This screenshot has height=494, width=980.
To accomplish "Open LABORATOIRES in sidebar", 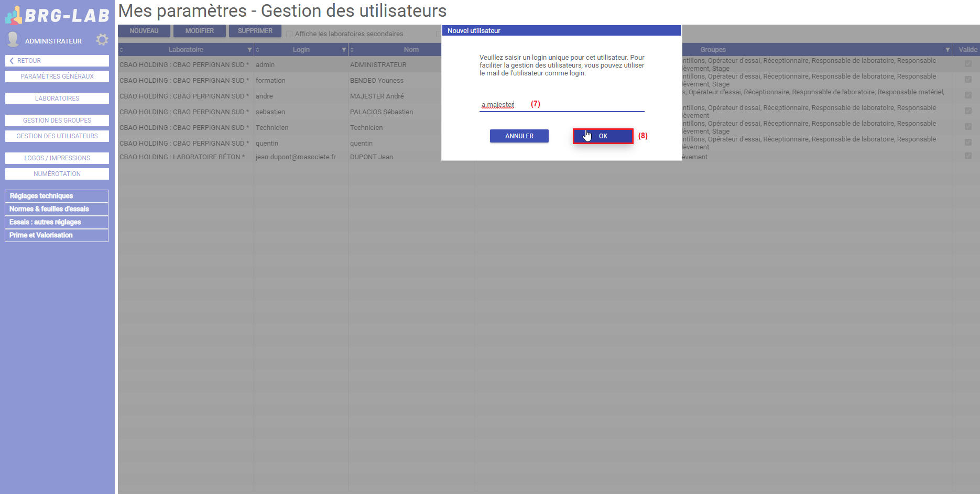I will [x=57, y=98].
